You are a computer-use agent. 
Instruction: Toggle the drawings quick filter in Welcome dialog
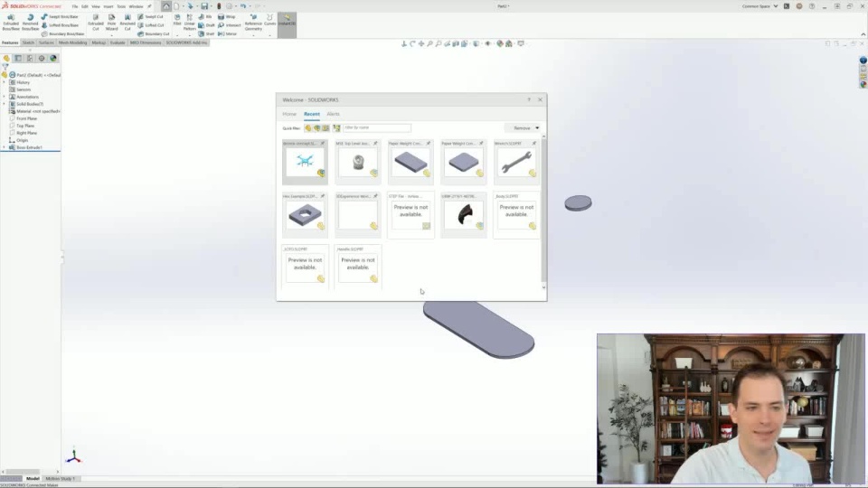(x=325, y=127)
